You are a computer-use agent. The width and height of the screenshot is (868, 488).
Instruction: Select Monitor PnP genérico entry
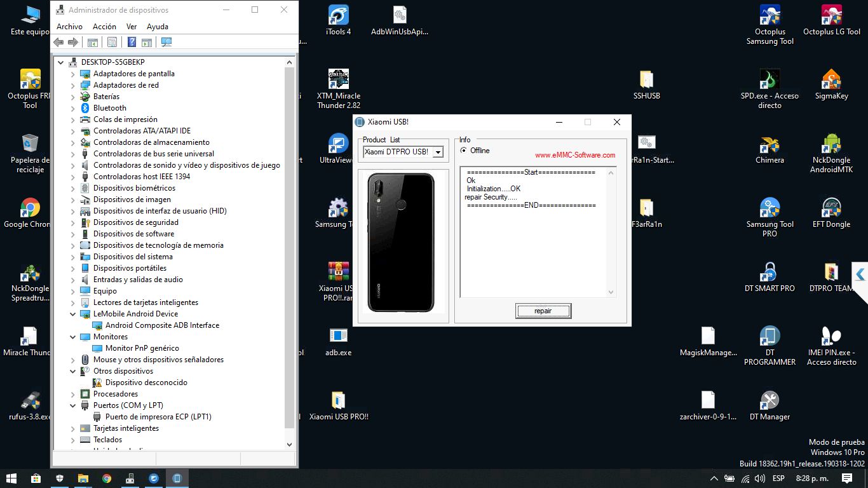[x=142, y=348]
